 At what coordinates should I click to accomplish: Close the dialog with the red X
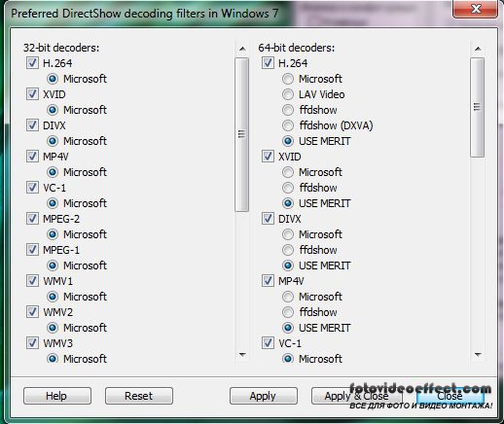(x=476, y=9)
